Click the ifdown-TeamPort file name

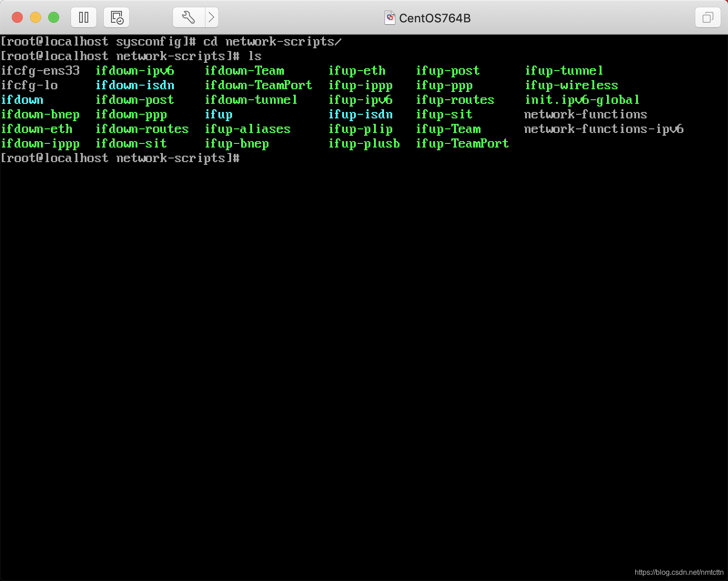259,85
